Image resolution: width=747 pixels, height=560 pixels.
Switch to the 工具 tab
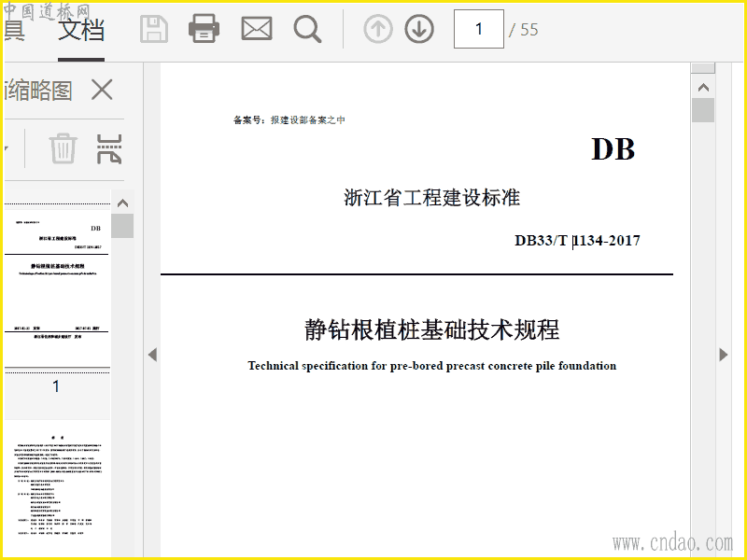(12, 30)
